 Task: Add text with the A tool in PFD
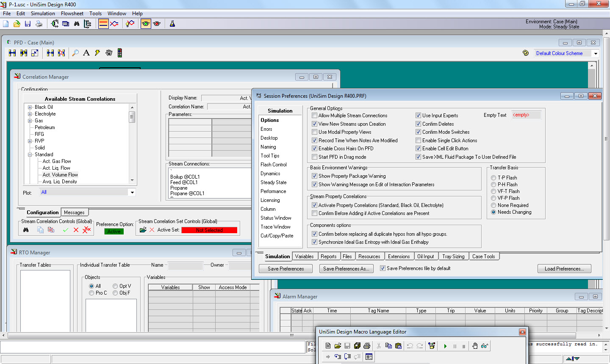pos(86,53)
